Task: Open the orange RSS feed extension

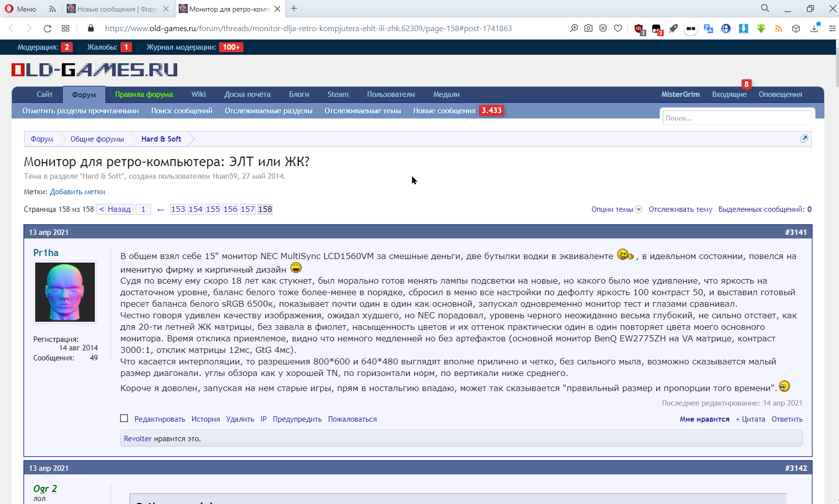Action: coord(779,29)
